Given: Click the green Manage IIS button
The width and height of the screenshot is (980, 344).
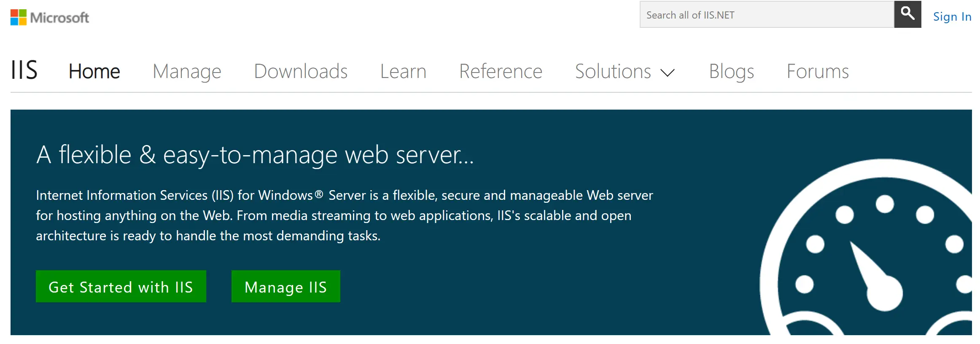Looking at the screenshot, I should pyautogui.click(x=286, y=286).
